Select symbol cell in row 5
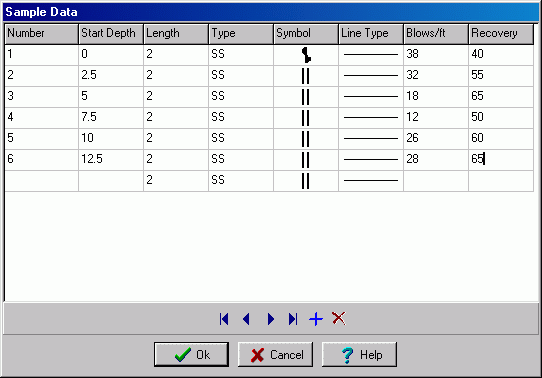This screenshot has width=542, height=378. (x=306, y=139)
